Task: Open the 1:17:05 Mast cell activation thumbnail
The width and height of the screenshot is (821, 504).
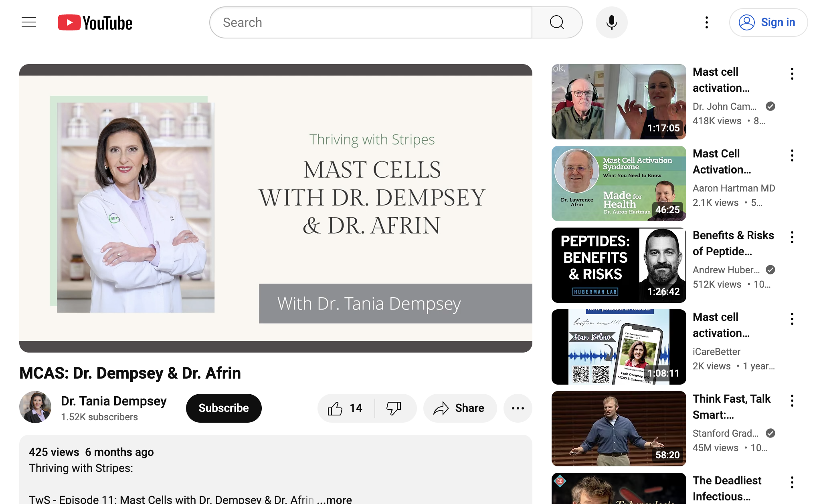Action: [619, 102]
